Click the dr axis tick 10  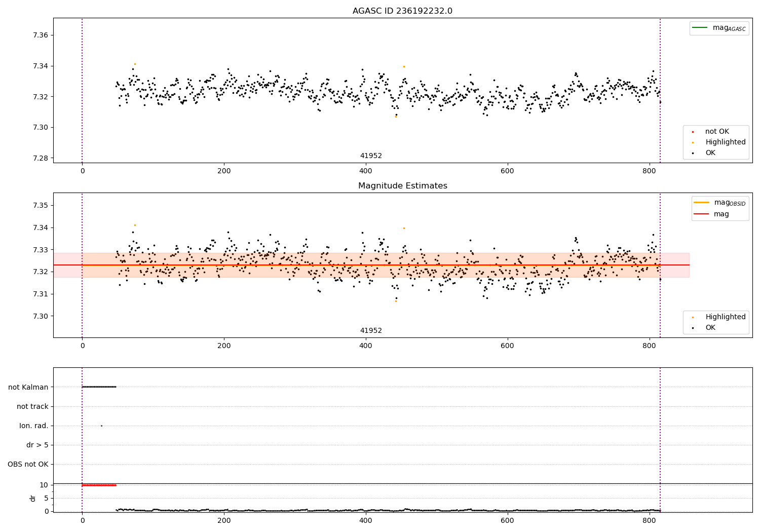point(44,485)
